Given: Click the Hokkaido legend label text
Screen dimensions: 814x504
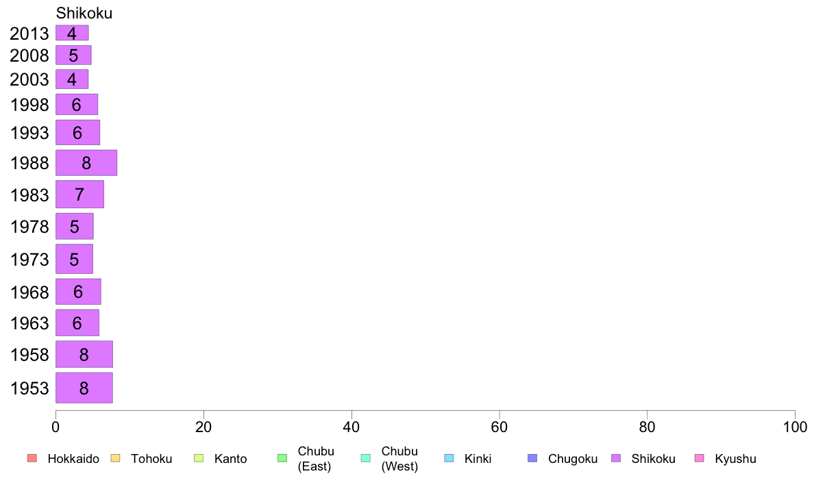Looking at the screenshot, I should point(73,459).
